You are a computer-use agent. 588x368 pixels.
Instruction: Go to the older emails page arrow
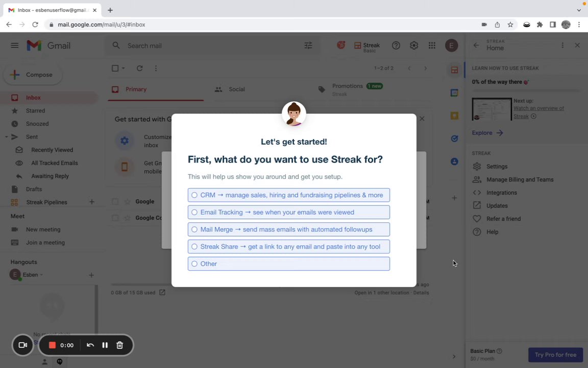click(x=425, y=68)
